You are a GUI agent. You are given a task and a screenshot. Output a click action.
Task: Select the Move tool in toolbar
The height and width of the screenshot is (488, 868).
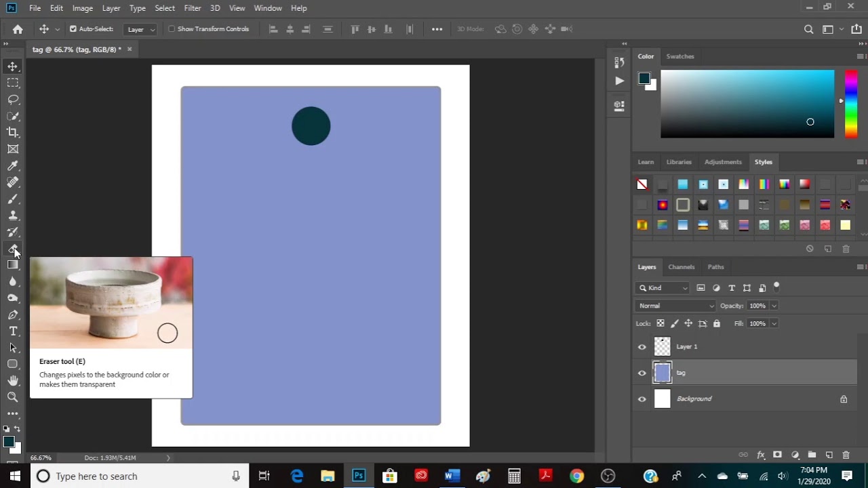(13, 66)
